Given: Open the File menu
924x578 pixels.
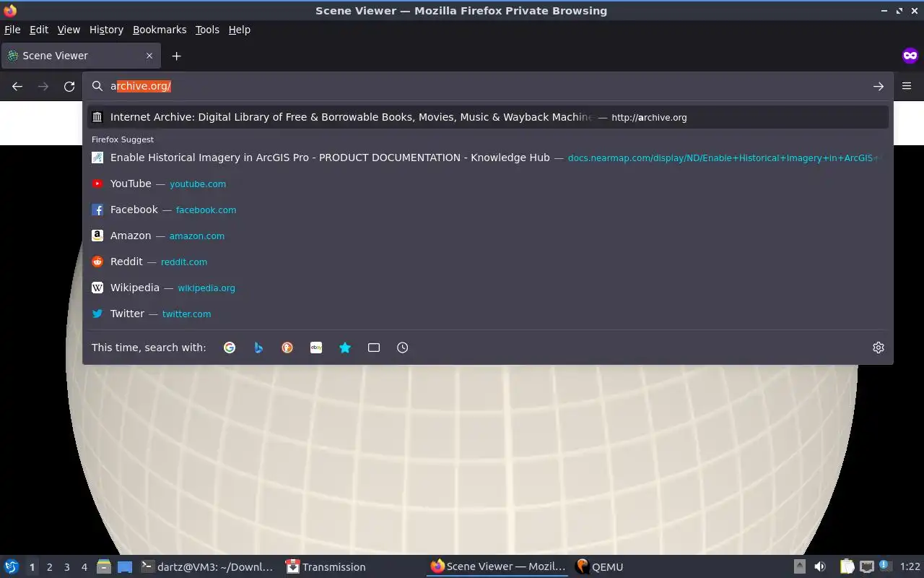Looking at the screenshot, I should [x=12, y=30].
